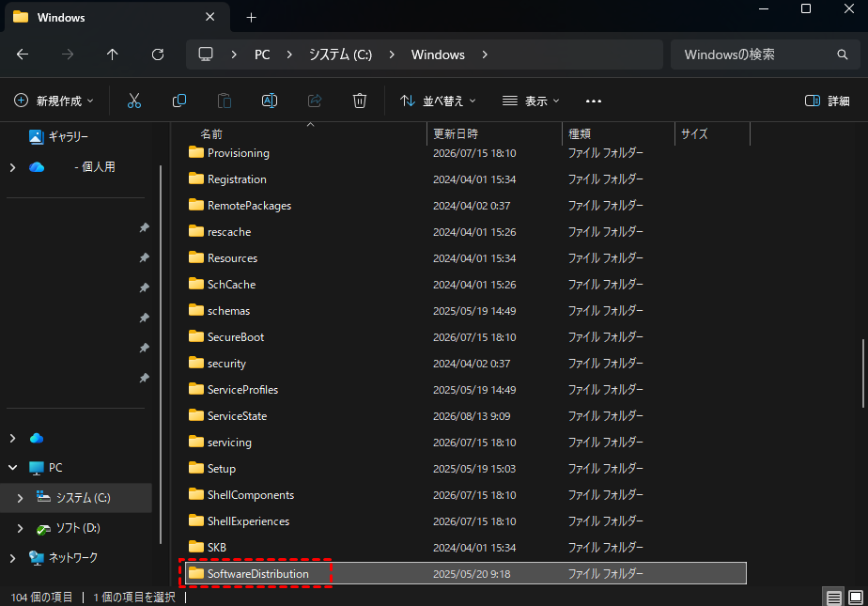Open the 新規作成 dropdown
868x606 pixels.
point(54,101)
